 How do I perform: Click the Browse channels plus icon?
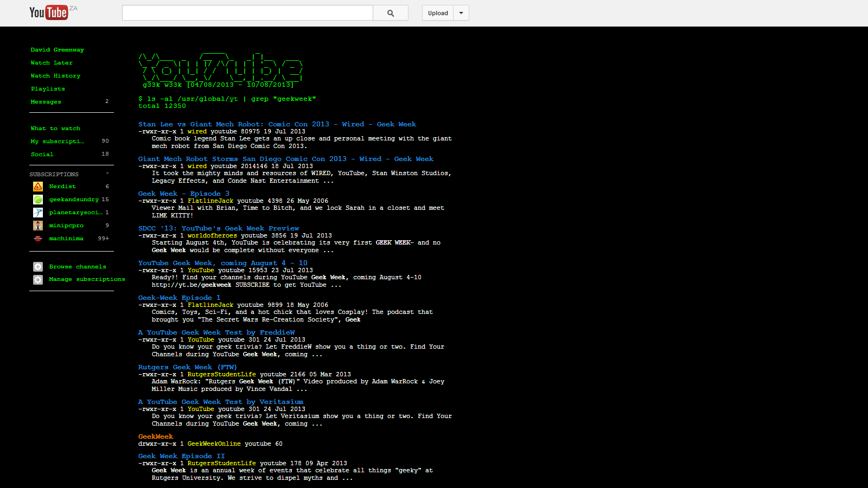tap(38, 267)
